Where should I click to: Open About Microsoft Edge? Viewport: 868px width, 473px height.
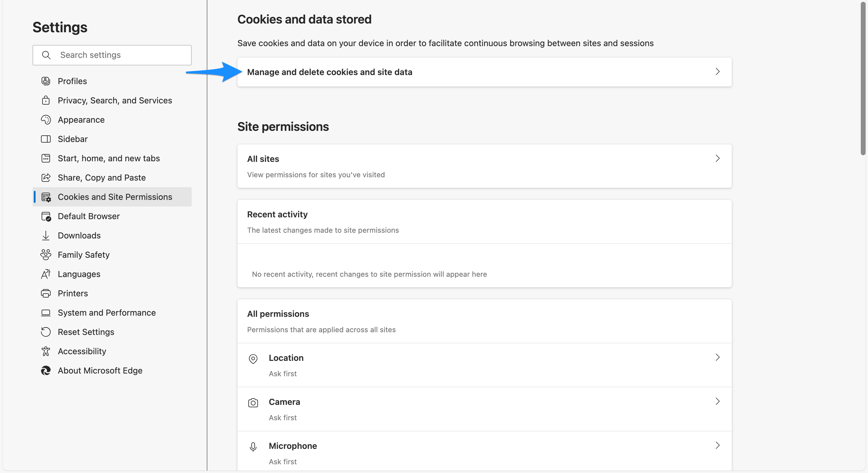tap(100, 371)
